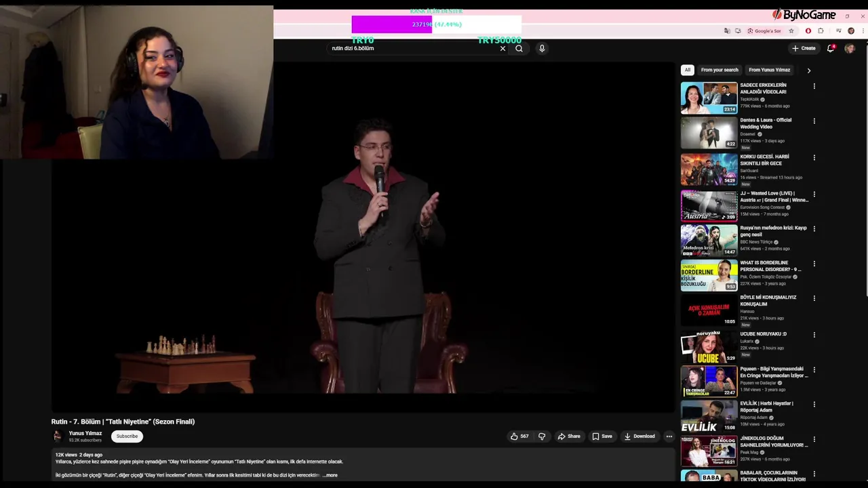Click the magnifier search icon
868x488 pixels.
pos(519,48)
